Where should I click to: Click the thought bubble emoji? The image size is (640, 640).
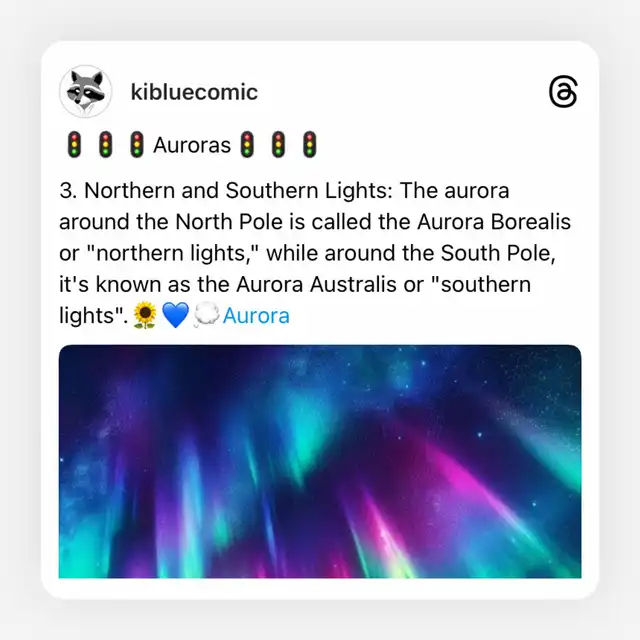click(206, 315)
